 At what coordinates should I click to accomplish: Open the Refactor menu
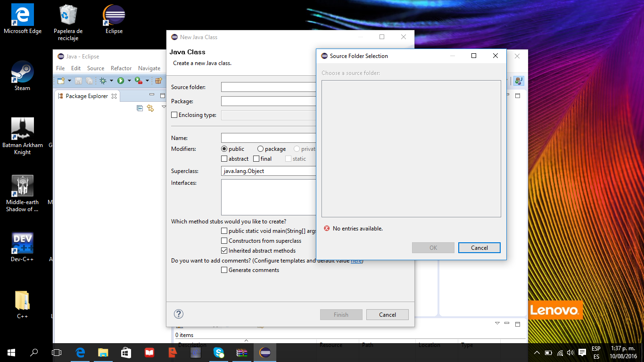121,68
